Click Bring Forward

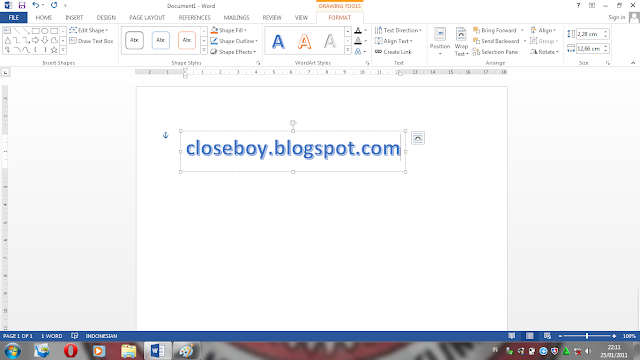tap(495, 30)
